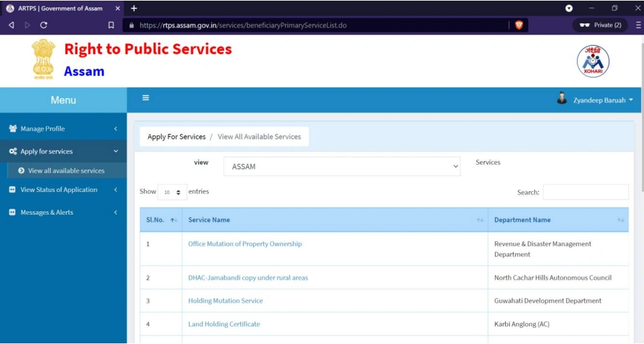Open Holding Mutation Service link
The height and width of the screenshot is (344, 644).
click(226, 301)
